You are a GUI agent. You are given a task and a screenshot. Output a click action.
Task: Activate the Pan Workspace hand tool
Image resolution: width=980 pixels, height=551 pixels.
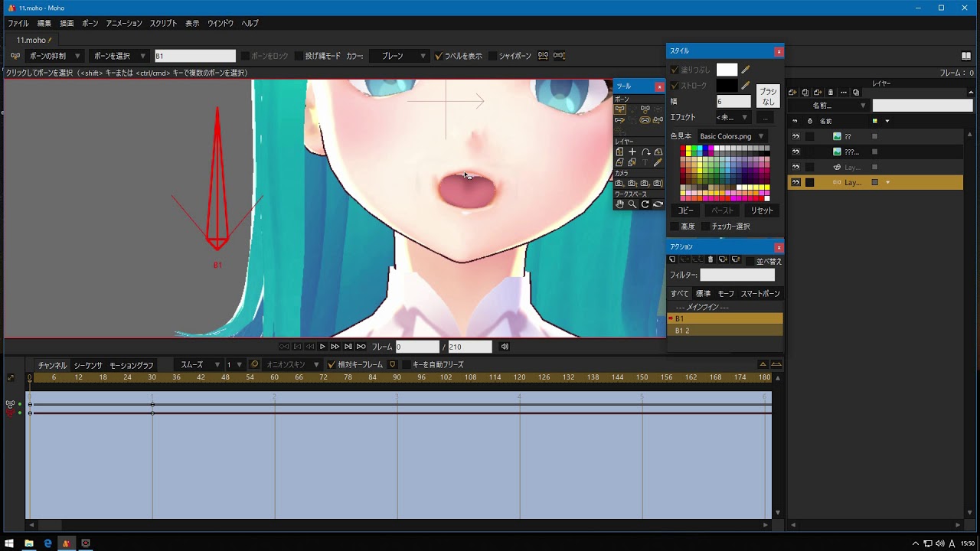tap(619, 204)
